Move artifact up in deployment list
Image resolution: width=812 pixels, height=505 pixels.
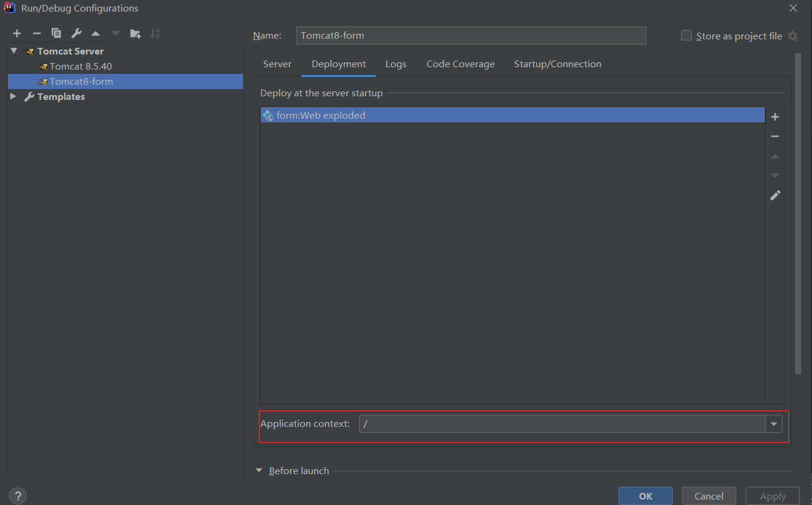click(x=775, y=156)
